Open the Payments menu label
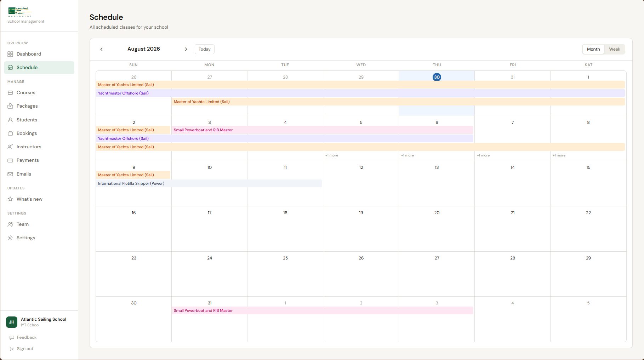The image size is (644, 360). (28, 160)
